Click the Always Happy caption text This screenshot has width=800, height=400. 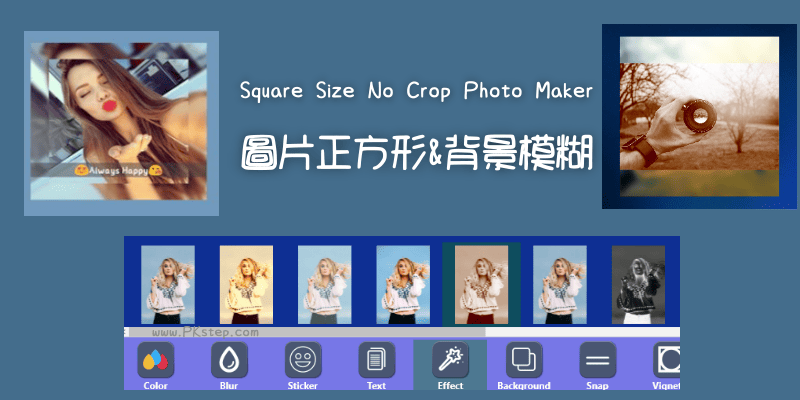(x=118, y=170)
